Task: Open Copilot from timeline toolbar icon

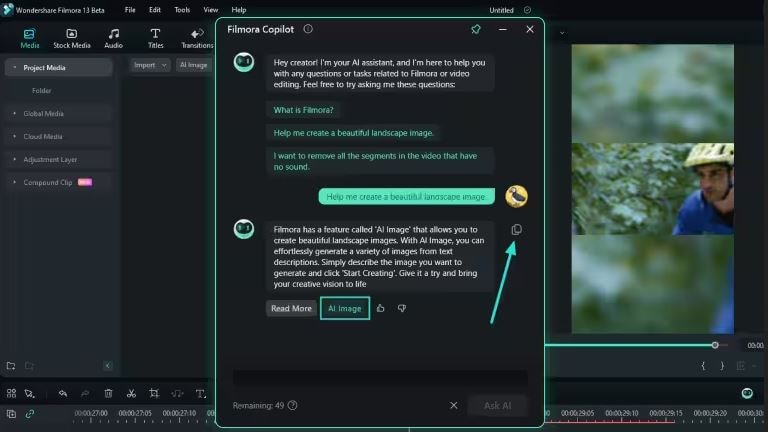Action: (747, 393)
